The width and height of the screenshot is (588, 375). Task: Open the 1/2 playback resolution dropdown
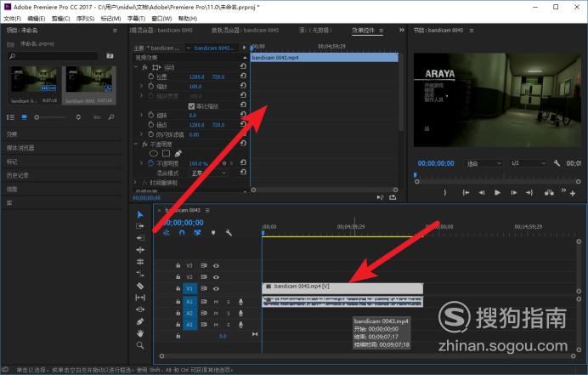pyautogui.click(x=528, y=163)
